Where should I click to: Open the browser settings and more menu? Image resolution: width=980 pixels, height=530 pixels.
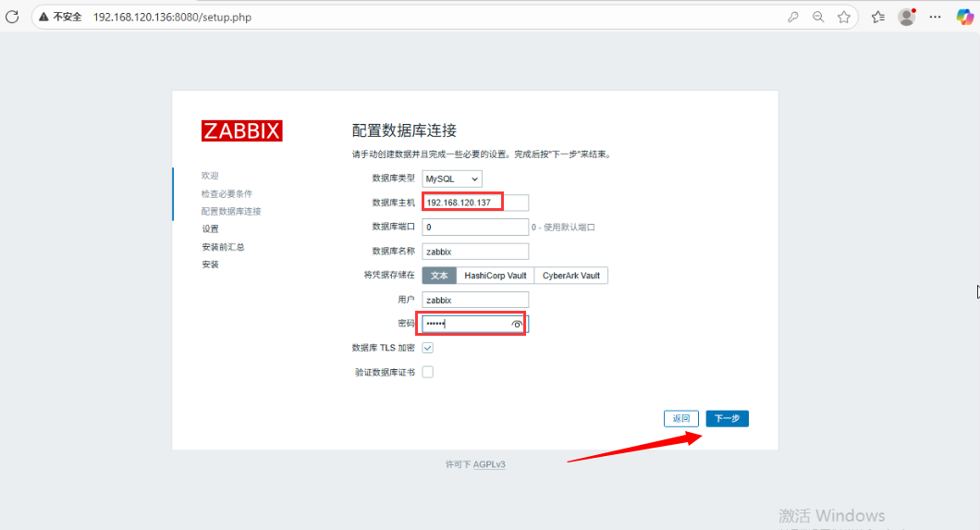[936, 17]
